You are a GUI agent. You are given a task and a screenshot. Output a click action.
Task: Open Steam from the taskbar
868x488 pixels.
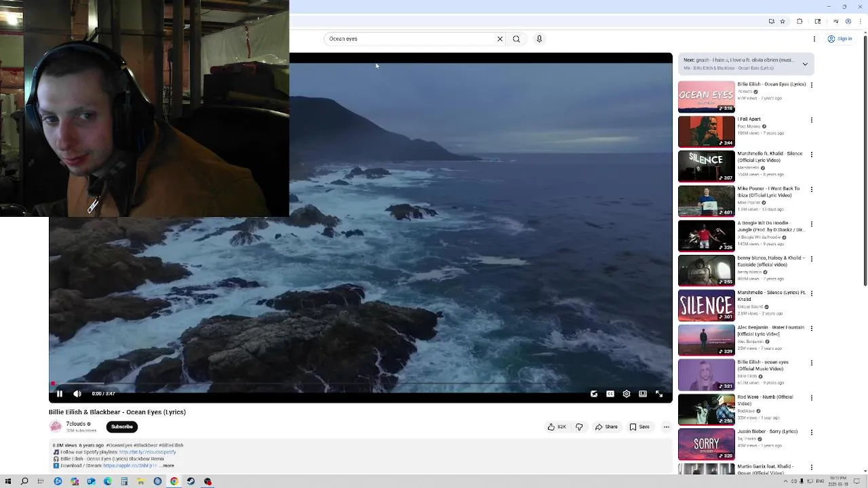(x=191, y=481)
